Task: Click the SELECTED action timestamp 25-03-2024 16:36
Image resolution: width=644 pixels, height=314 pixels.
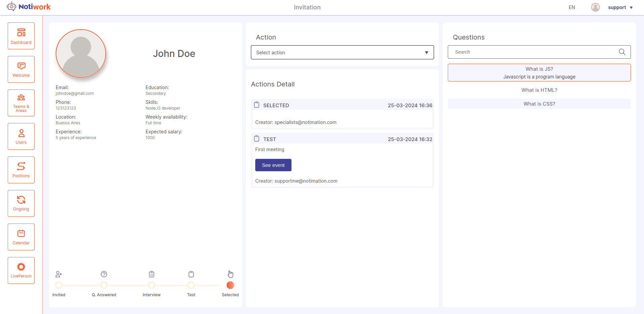Action: pos(410,106)
